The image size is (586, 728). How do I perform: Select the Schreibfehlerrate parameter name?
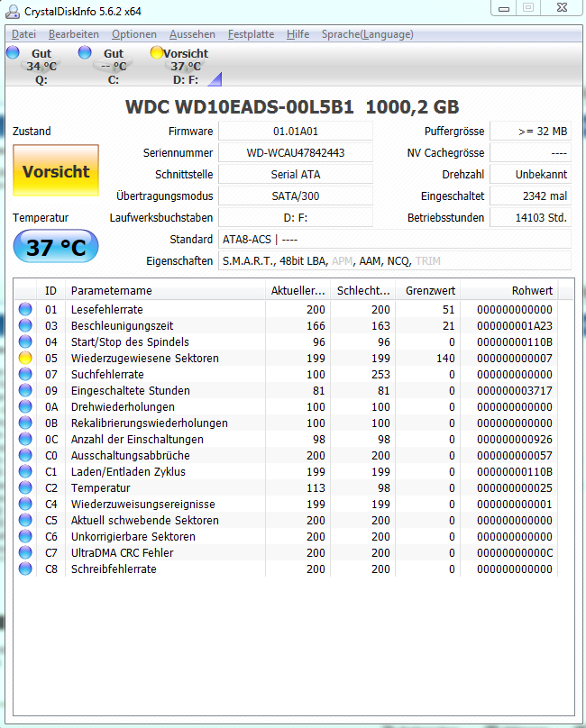[114, 569]
